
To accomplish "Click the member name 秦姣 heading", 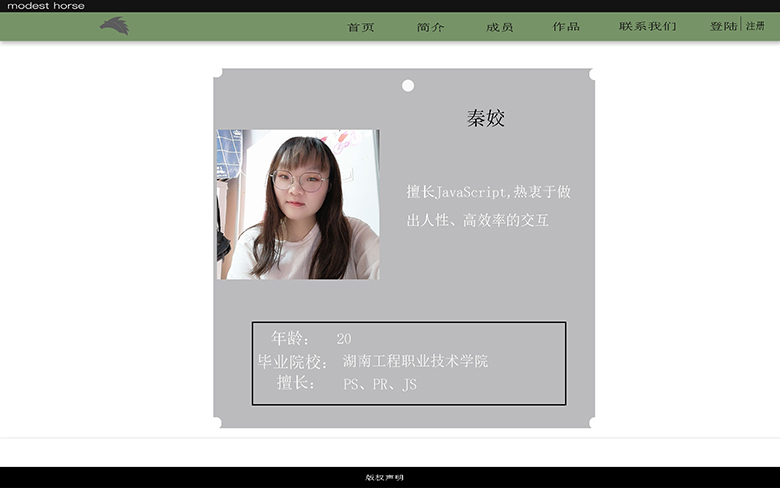I will pyautogui.click(x=486, y=119).
